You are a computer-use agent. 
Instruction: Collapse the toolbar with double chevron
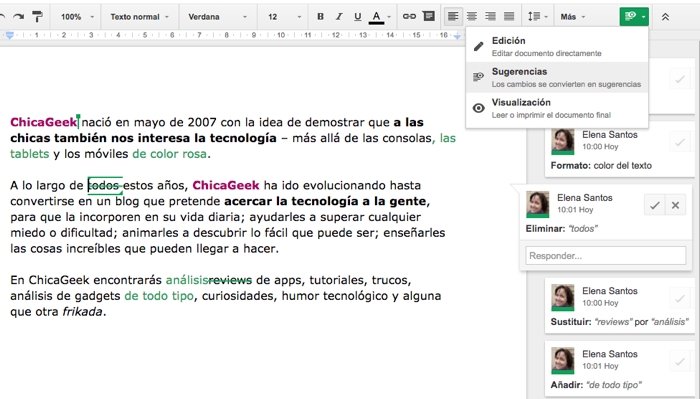click(x=665, y=17)
